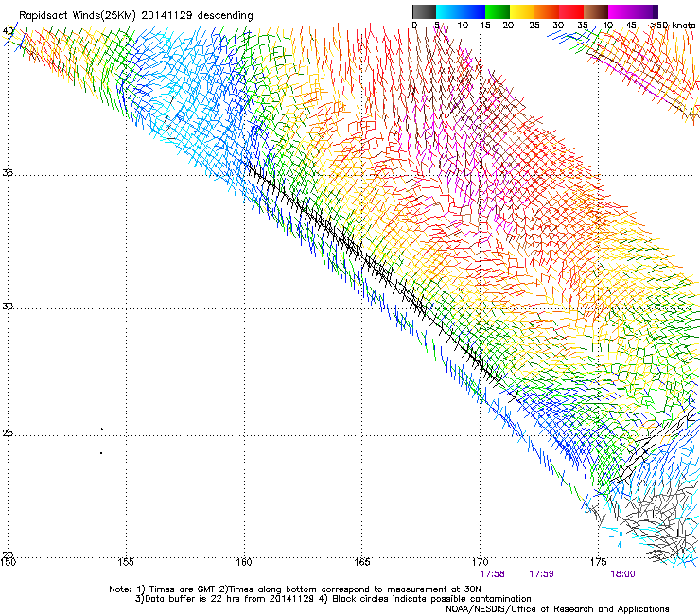The image size is (700, 615).
Task: Click the '10' label under the color scale
Action: point(463,26)
